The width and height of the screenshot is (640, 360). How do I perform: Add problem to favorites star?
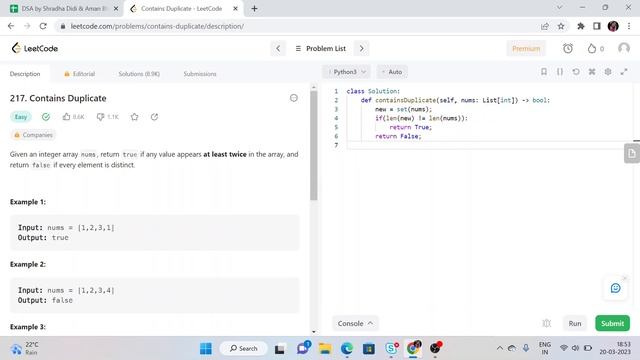coord(134,117)
